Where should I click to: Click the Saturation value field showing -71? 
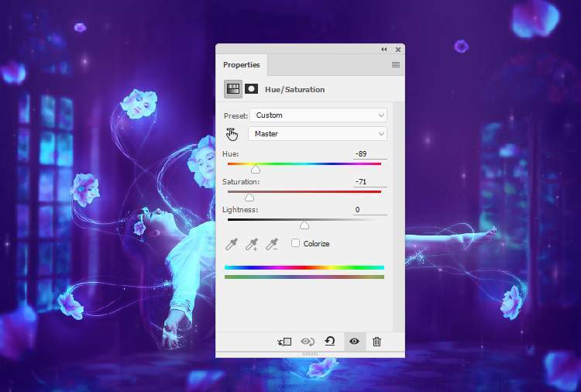(x=370, y=181)
